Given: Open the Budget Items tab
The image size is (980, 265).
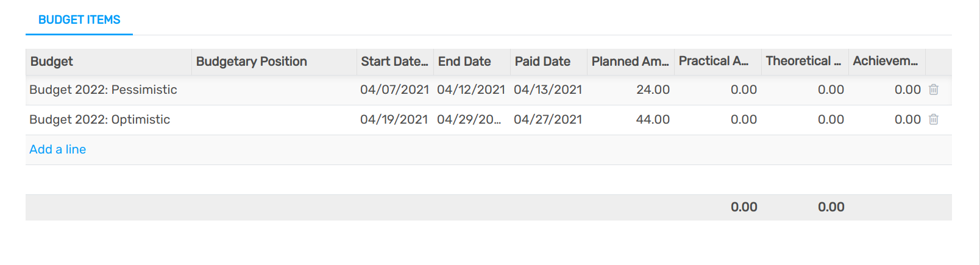Looking at the screenshot, I should 79,19.
